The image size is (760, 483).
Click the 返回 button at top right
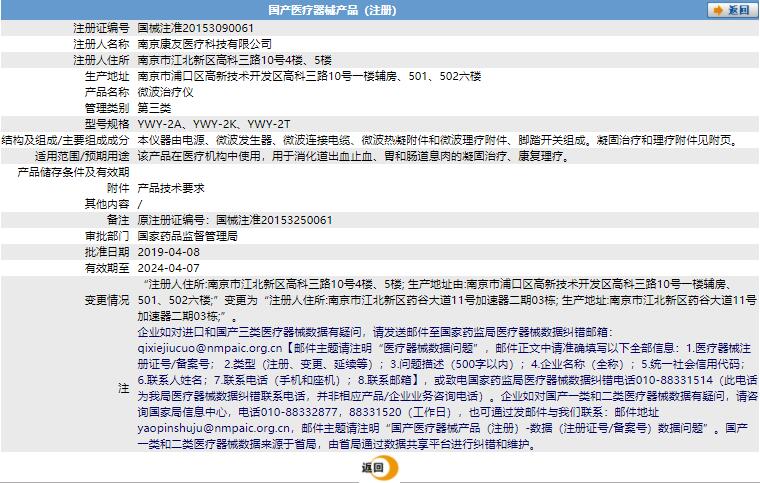tap(738, 10)
